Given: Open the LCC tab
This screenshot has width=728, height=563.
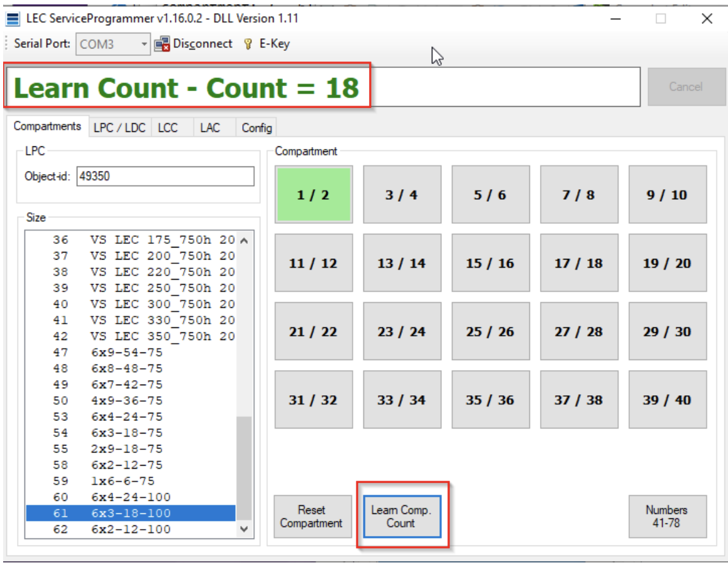Looking at the screenshot, I should tap(168, 128).
